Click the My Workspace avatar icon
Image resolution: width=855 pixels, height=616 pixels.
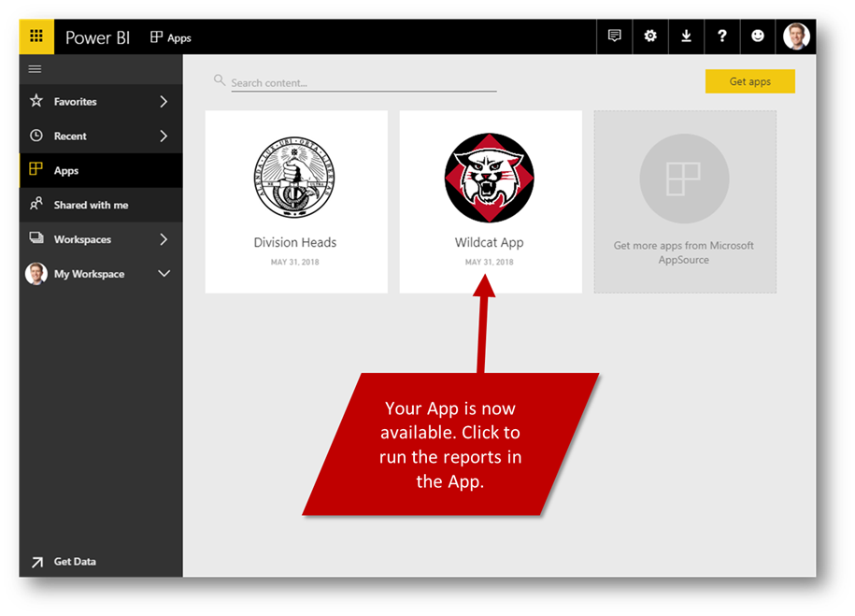coord(36,273)
